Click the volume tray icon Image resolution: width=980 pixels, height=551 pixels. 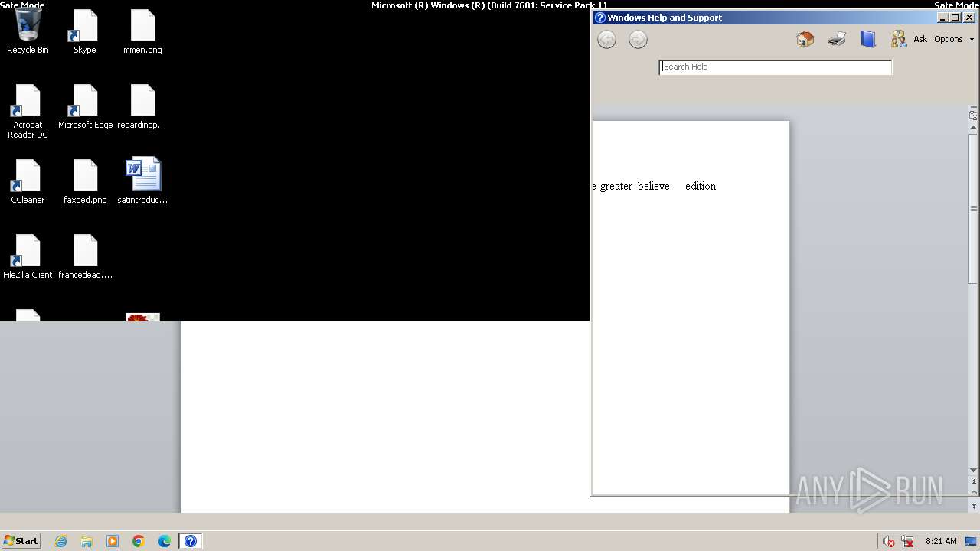point(888,541)
